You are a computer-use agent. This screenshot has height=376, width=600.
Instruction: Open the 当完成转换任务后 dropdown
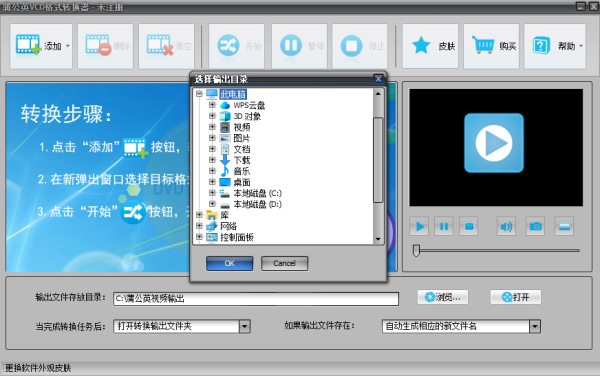pos(245,327)
